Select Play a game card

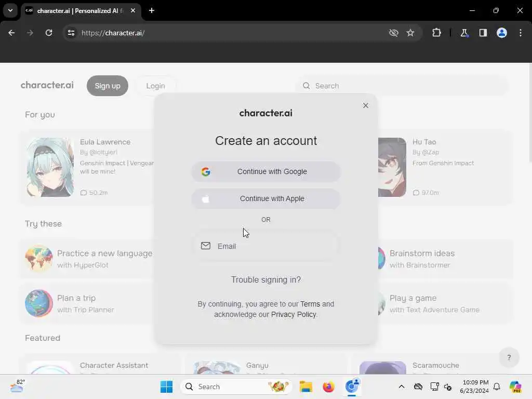[445, 303]
